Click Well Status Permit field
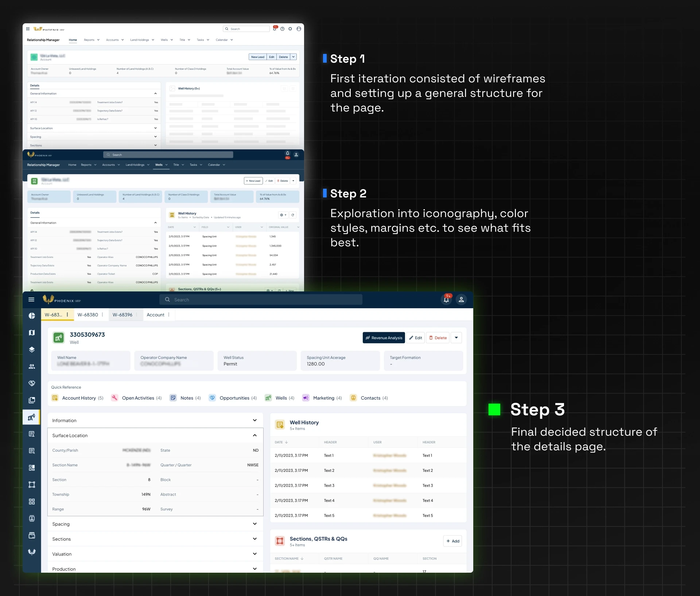 pyautogui.click(x=257, y=361)
